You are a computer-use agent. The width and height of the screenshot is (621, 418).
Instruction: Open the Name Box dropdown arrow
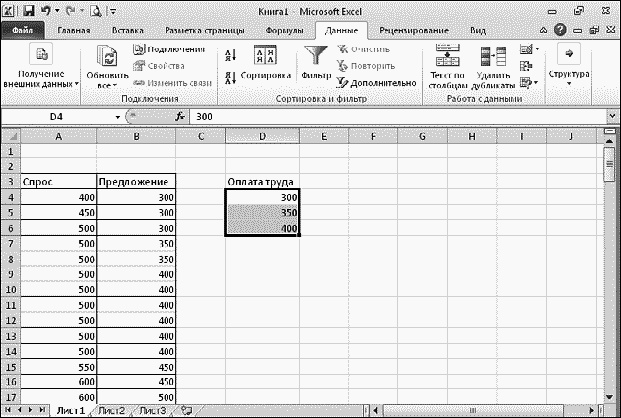tap(117, 117)
